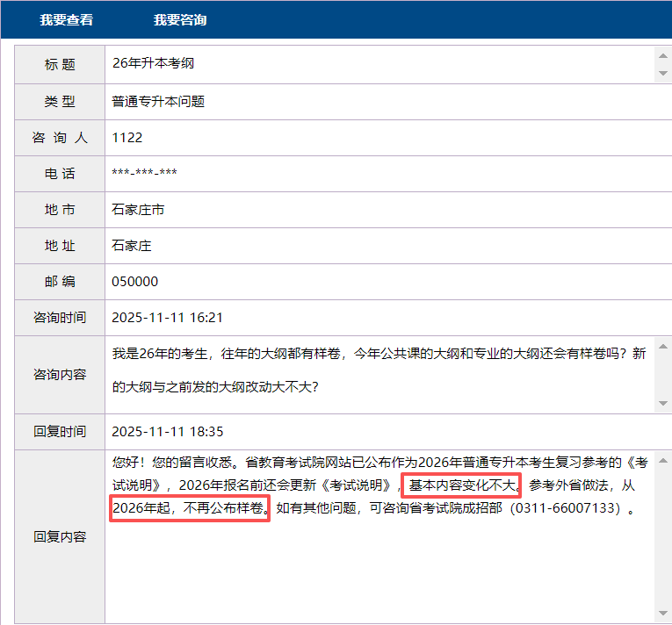Click the 邮编 value 050000
This screenshot has width=672, height=625.
coord(135,282)
